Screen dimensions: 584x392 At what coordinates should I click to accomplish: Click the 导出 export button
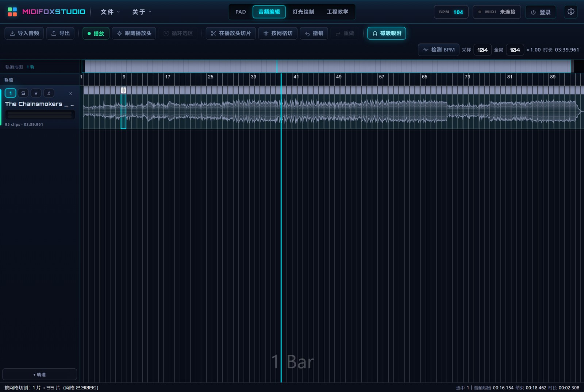pos(60,33)
